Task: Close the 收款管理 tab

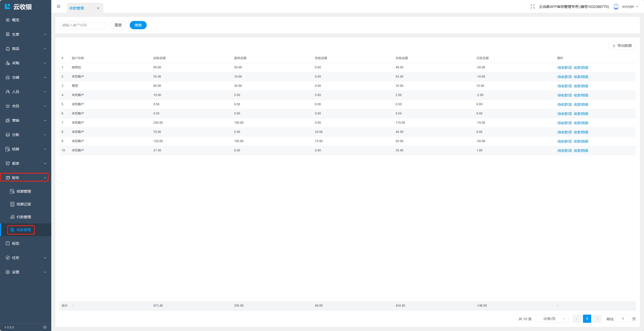Action: click(98, 8)
